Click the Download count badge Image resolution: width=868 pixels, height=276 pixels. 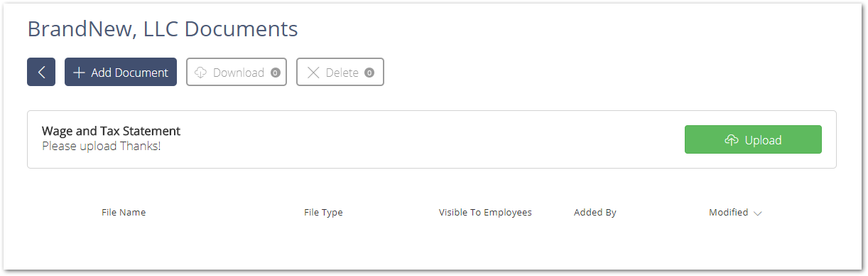tap(275, 73)
